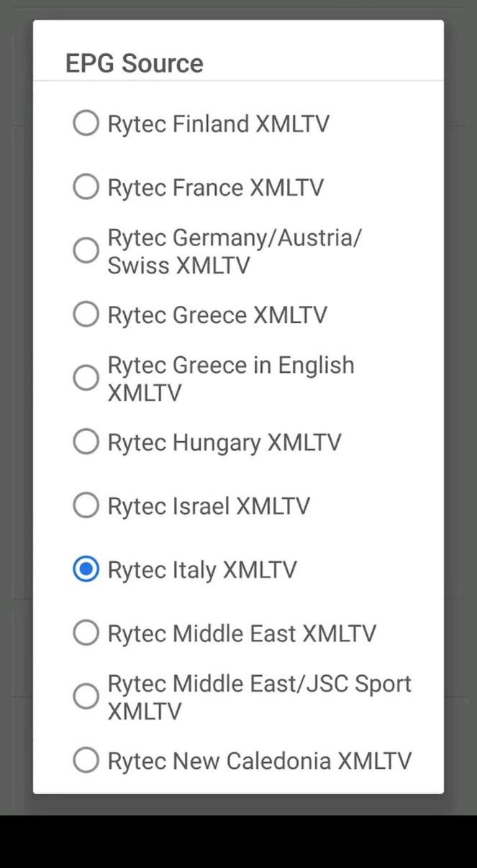Select the Rytec Hungary XMLTV radio button
Screen dimensions: 477x868
pyautogui.click(x=86, y=442)
